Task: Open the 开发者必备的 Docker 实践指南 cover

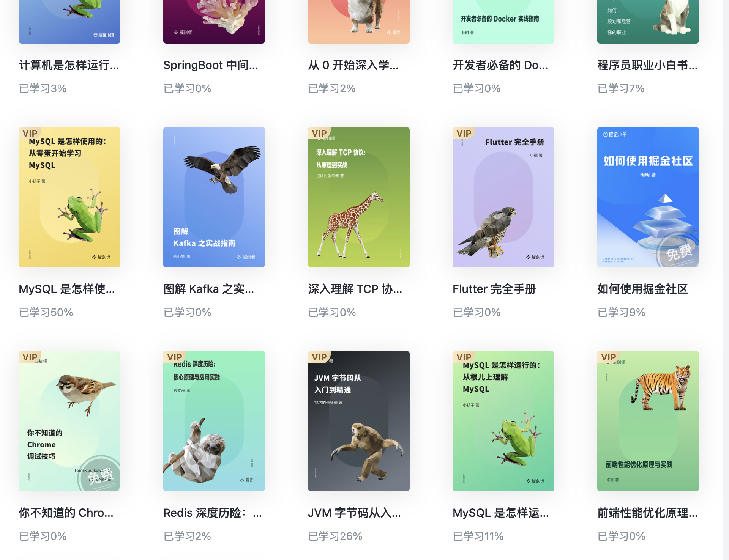Action: [x=503, y=22]
